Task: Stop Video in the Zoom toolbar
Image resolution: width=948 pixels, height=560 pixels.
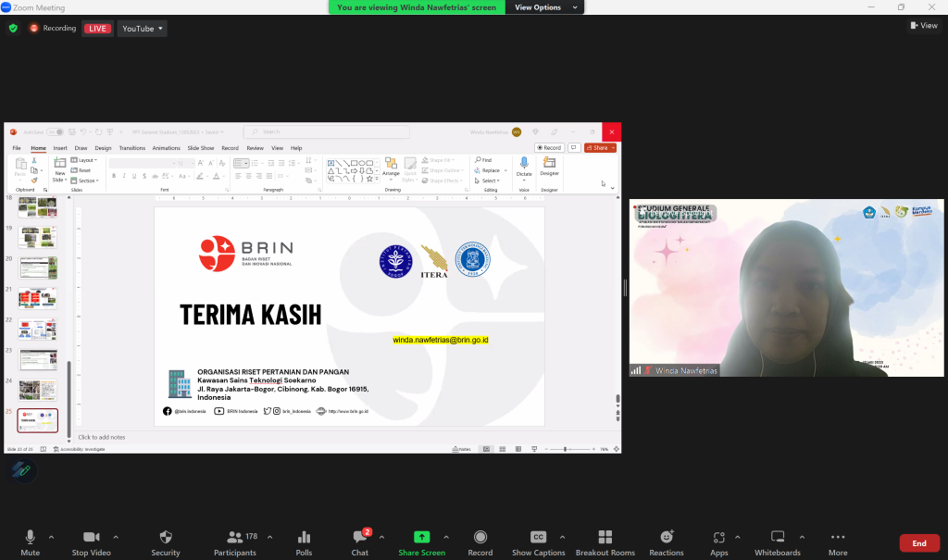Action: [x=92, y=542]
